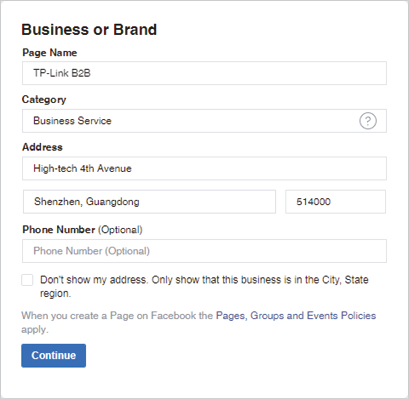The width and height of the screenshot is (409, 399).
Task: Click the word apply. below the policies link
Action: pos(35,330)
